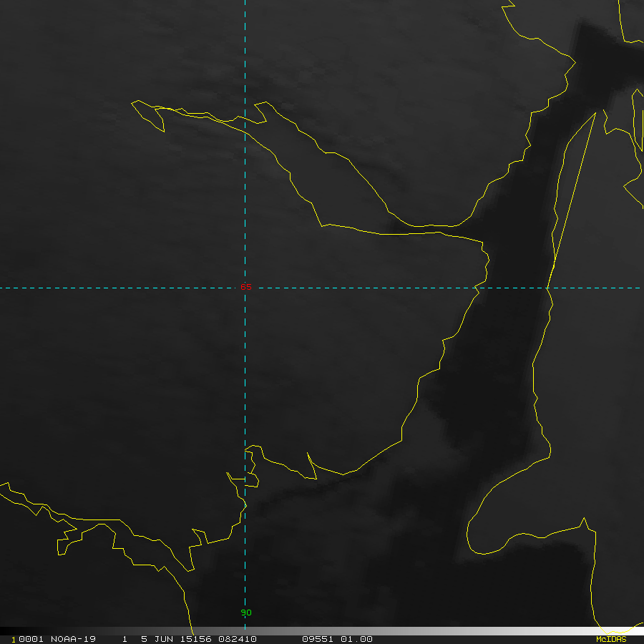Click the red 65 latitude label

pyautogui.click(x=246, y=288)
